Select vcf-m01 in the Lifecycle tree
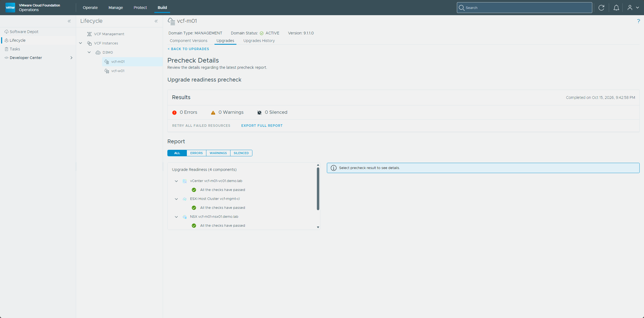644x318 pixels. 132,62
